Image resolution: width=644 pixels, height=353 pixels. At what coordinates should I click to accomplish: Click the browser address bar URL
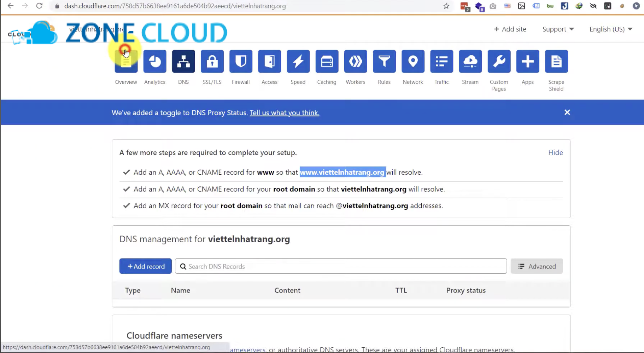click(x=175, y=6)
